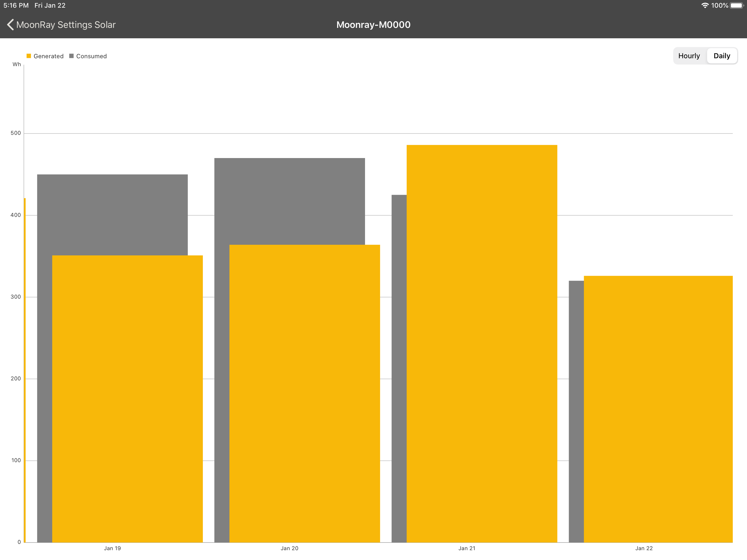
Task: Select Jan 20 generated yellow bar
Action: click(x=305, y=393)
